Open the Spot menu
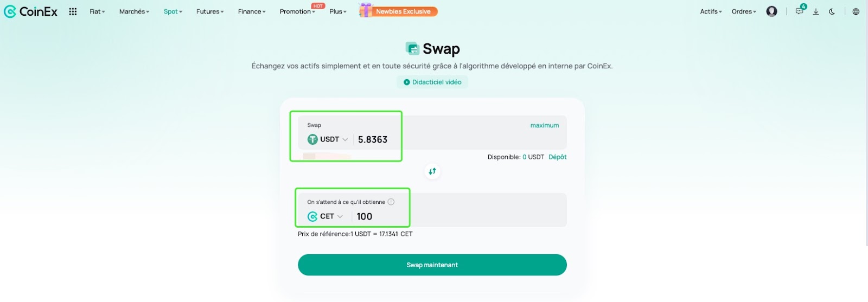Image resolution: width=868 pixels, height=302 pixels. (x=173, y=11)
